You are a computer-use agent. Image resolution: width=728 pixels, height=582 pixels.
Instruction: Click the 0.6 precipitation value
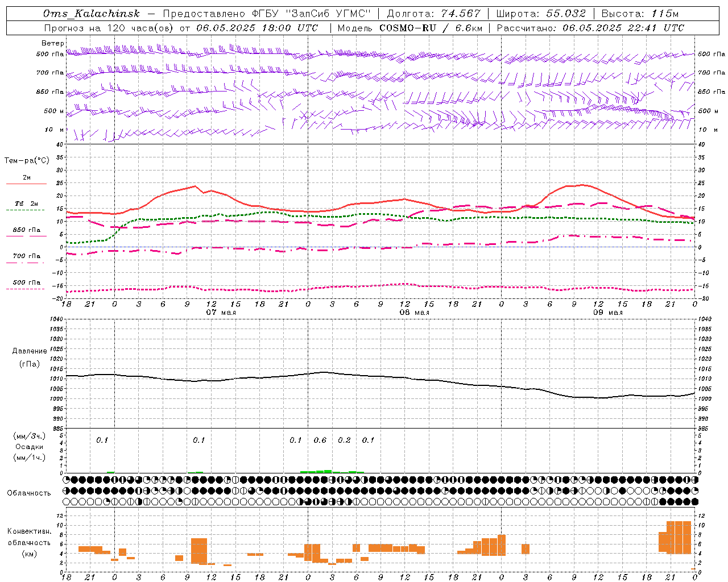320,440
